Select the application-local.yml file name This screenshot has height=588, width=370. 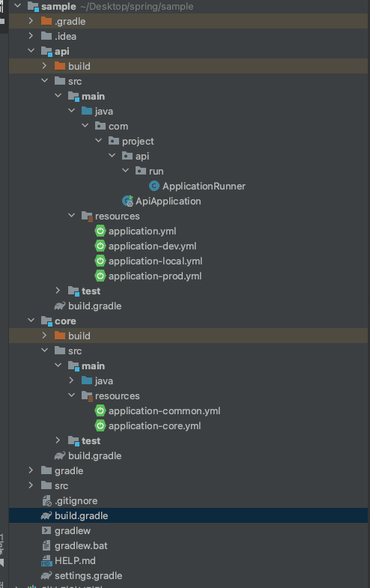155,261
